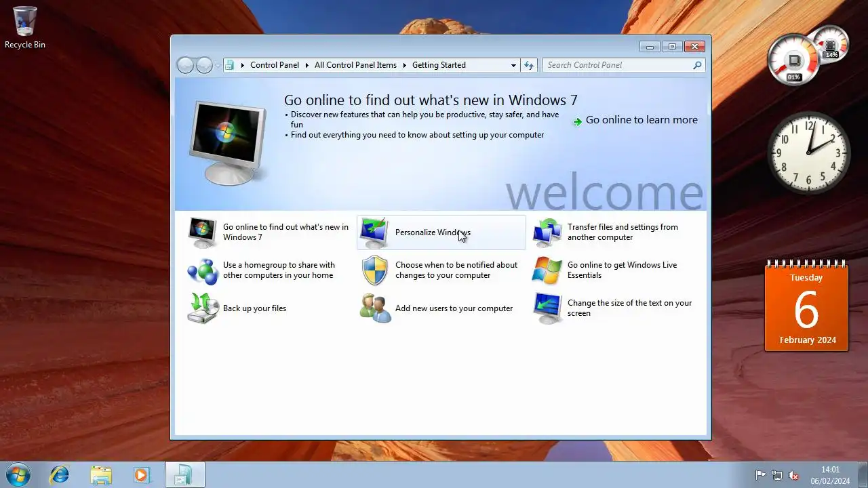Select All Control Panel Items breadcrumb
The image size is (868, 488).
[355, 65]
